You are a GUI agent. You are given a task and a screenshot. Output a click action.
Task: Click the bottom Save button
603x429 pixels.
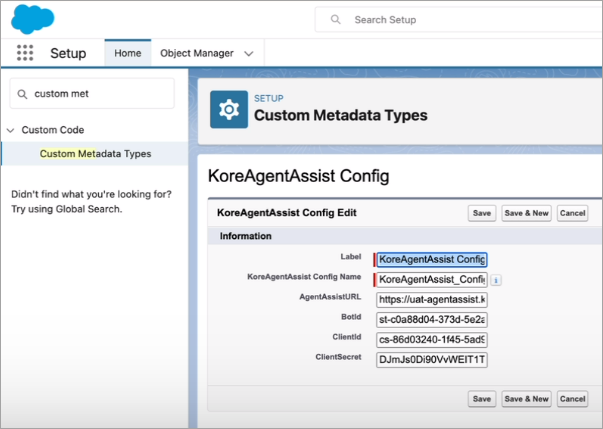click(x=481, y=399)
